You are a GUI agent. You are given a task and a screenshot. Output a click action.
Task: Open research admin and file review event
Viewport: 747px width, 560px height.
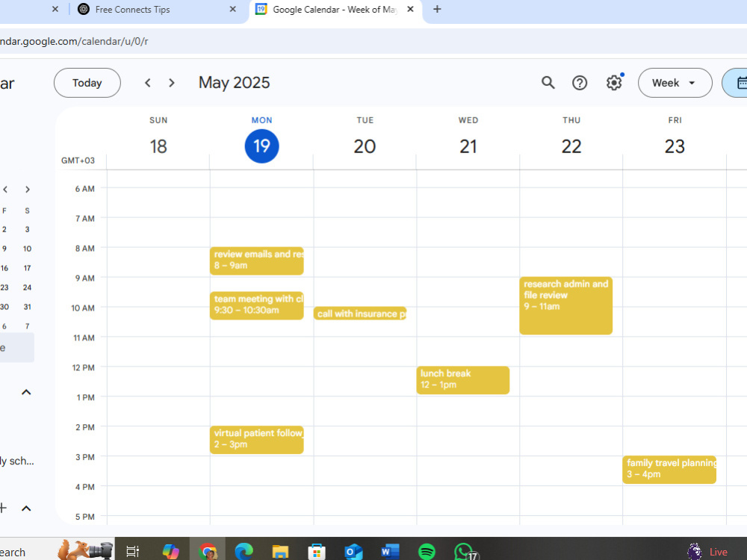point(566,305)
